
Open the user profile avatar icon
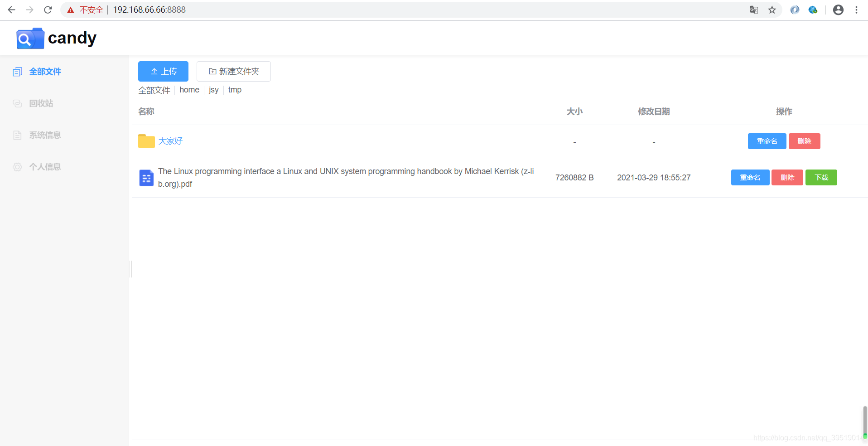[x=838, y=10]
